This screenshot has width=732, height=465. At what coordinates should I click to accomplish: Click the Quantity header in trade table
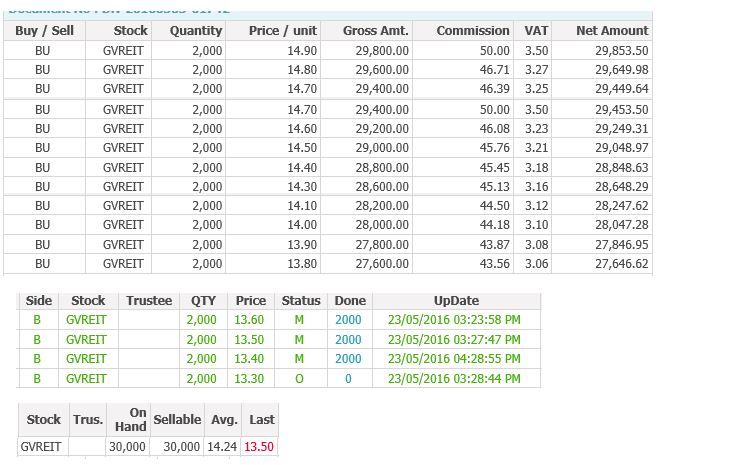pyautogui.click(x=195, y=31)
